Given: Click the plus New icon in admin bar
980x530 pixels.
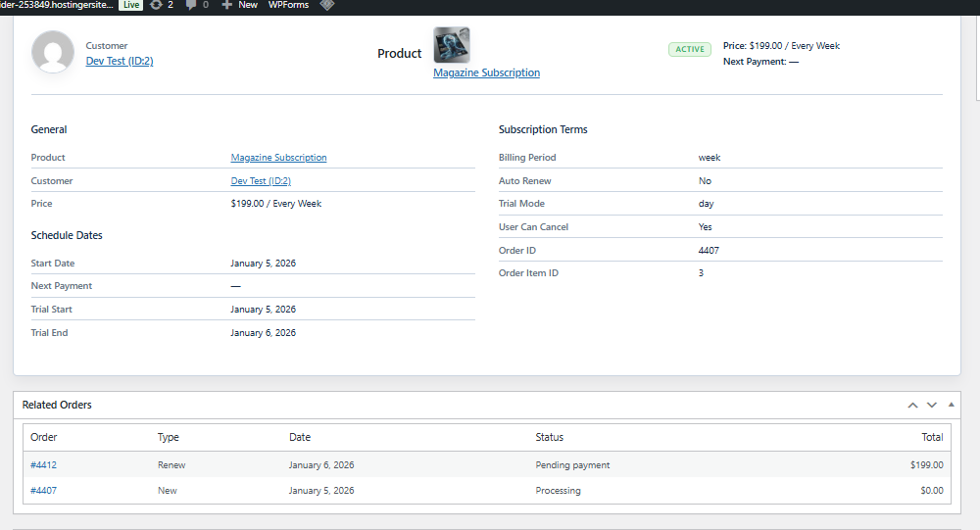Looking at the screenshot, I should tap(227, 5).
